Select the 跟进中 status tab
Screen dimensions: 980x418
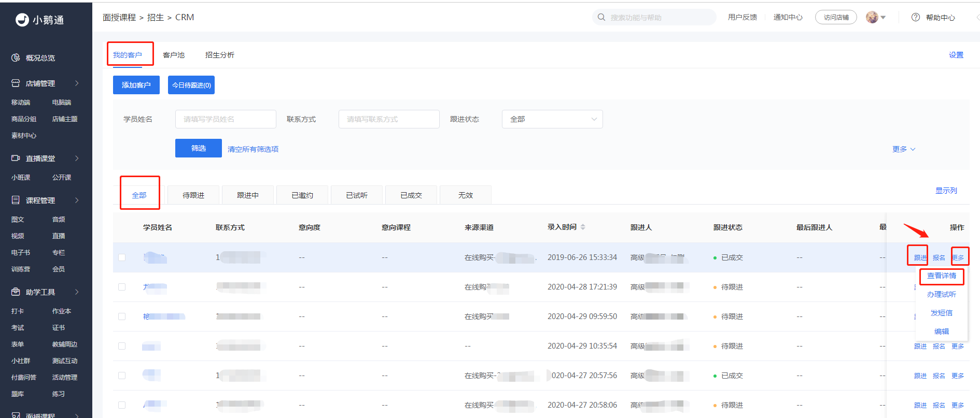click(248, 195)
